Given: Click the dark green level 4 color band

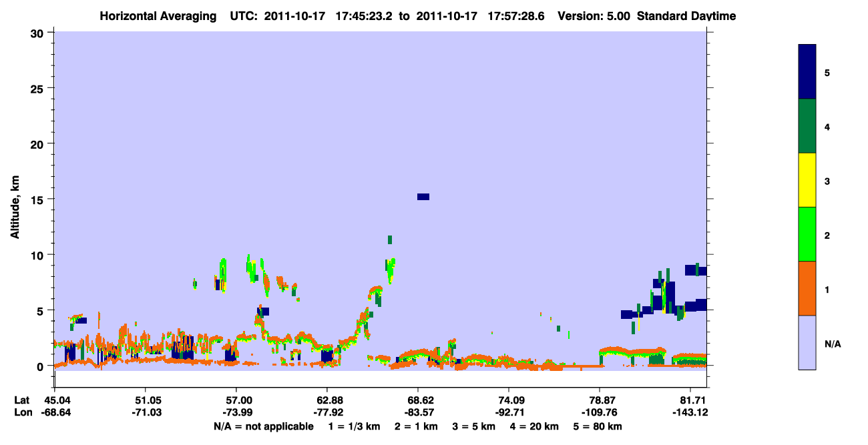Looking at the screenshot, I should click(807, 126).
